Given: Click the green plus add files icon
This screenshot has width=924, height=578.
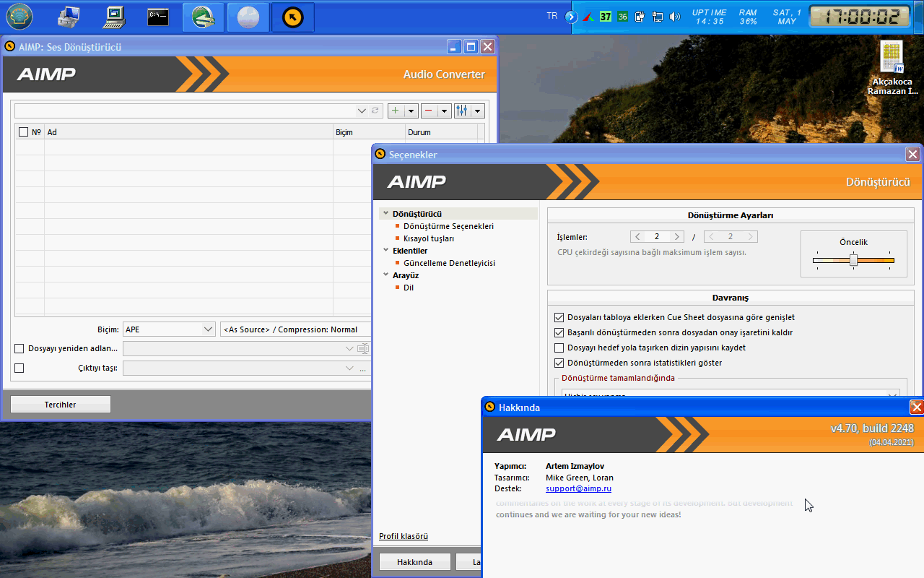Looking at the screenshot, I should point(396,111).
